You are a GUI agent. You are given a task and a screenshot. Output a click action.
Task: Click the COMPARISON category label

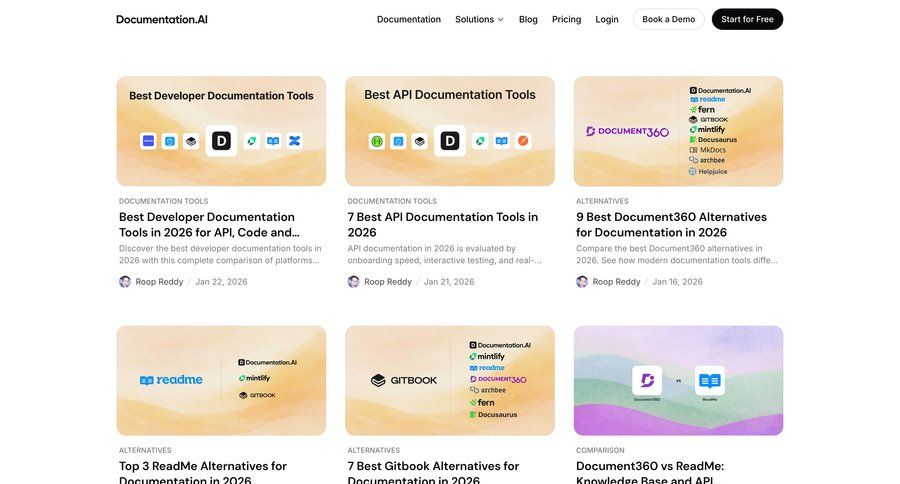600,450
